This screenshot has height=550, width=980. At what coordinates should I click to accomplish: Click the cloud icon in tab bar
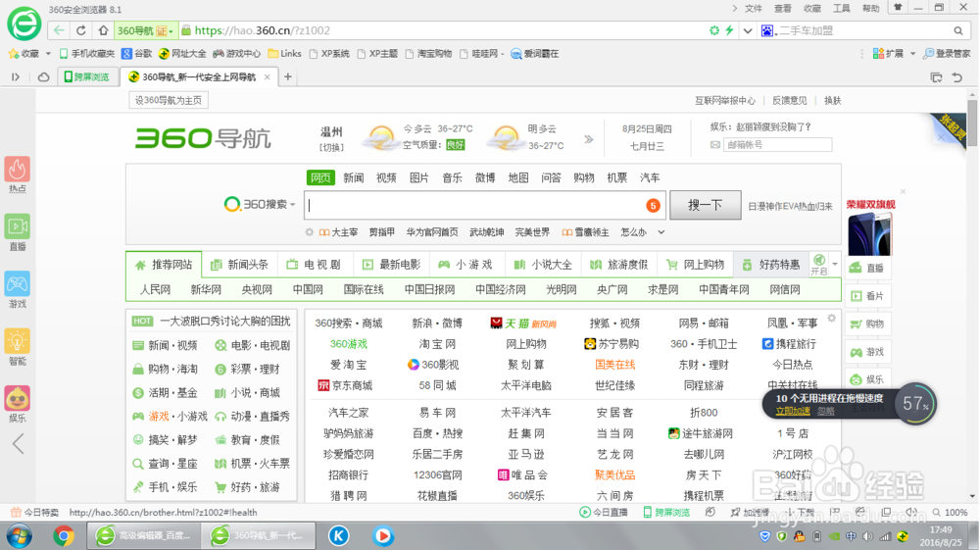click(x=43, y=76)
